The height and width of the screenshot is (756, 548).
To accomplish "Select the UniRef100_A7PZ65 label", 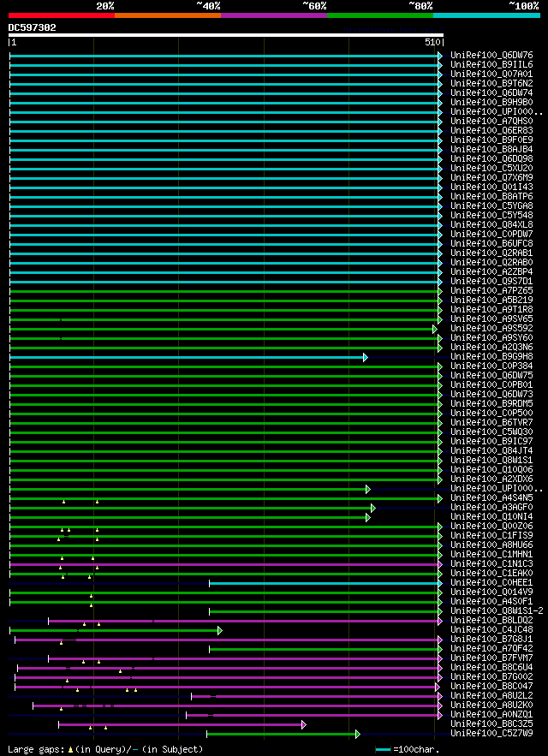I will [491, 291].
